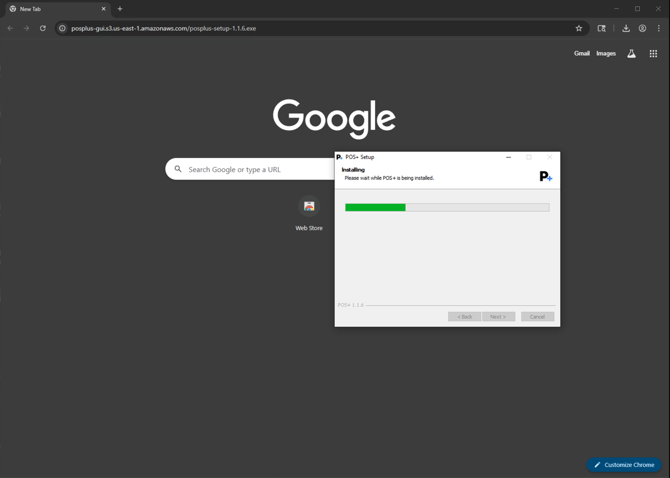
Task: Click the POS+ Setup title bar icon
Action: click(x=339, y=157)
